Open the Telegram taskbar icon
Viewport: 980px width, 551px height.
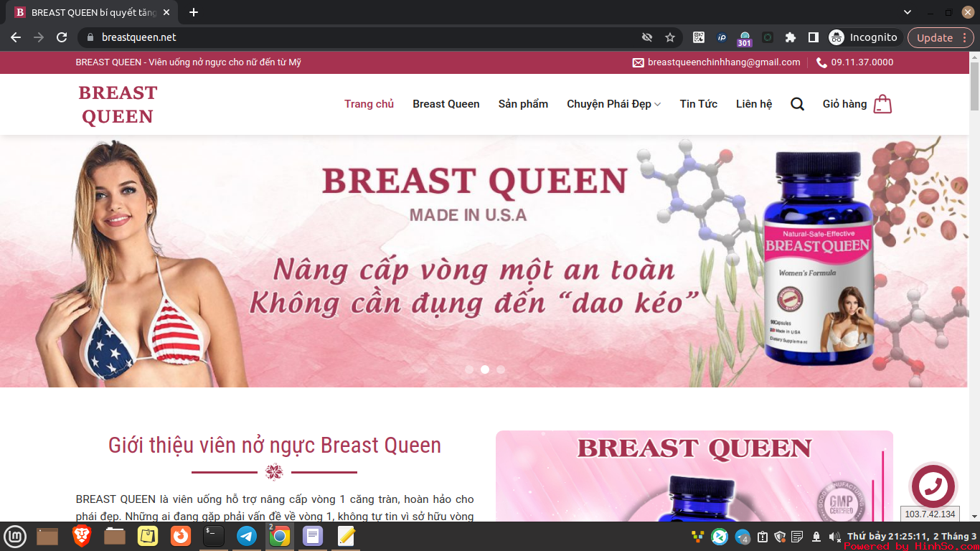(x=247, y=536)
